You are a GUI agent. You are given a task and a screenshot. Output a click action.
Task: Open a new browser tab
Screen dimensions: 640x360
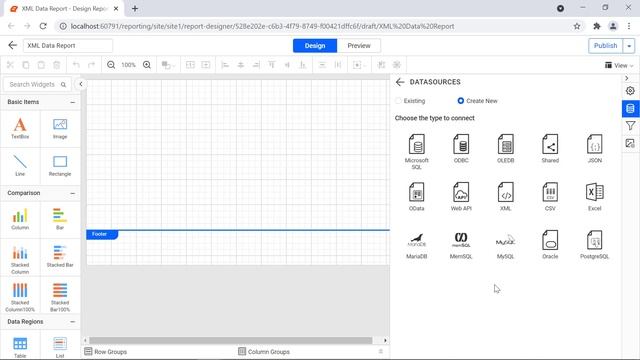[135, 9]
